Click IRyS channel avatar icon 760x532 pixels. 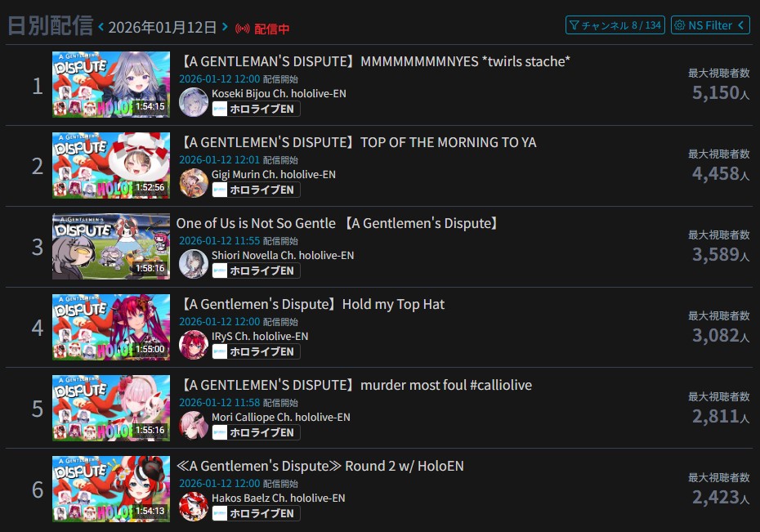194,345
